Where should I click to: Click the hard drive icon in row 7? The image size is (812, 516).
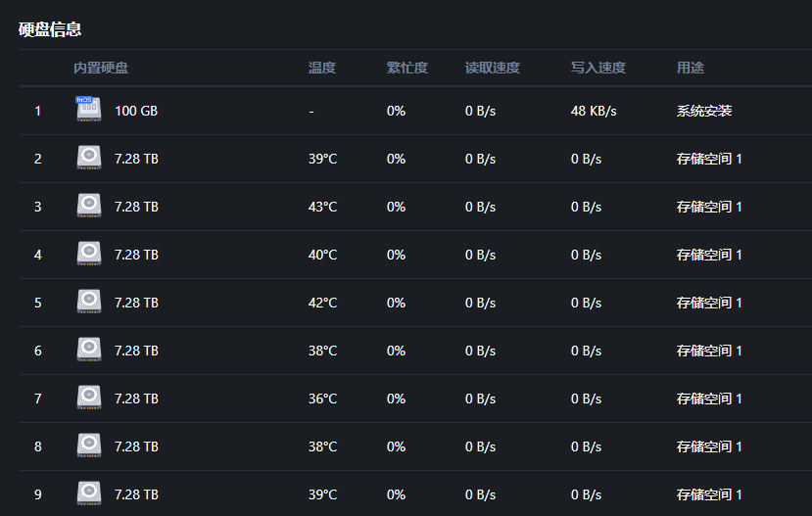(x=89, y=398)
